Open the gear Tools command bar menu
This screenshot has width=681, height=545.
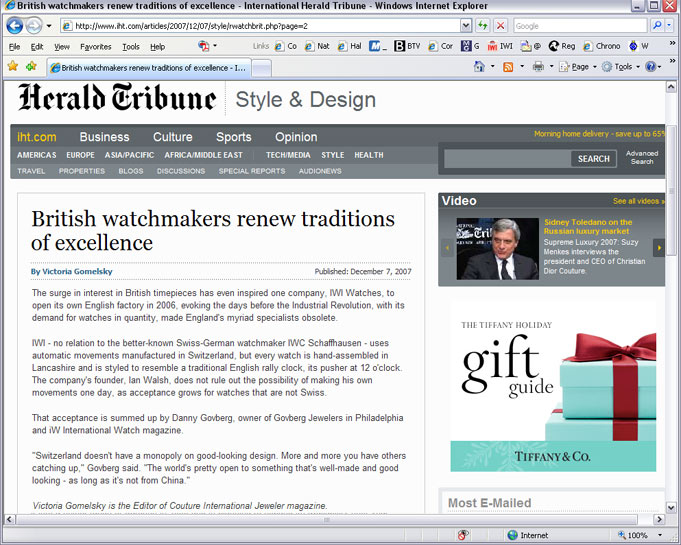click(621, 67)
